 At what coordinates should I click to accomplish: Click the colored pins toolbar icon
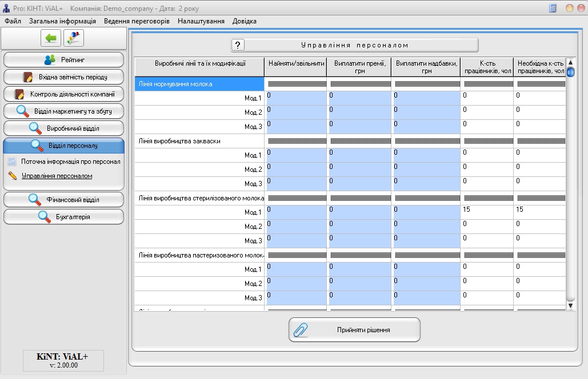point(74,38)
